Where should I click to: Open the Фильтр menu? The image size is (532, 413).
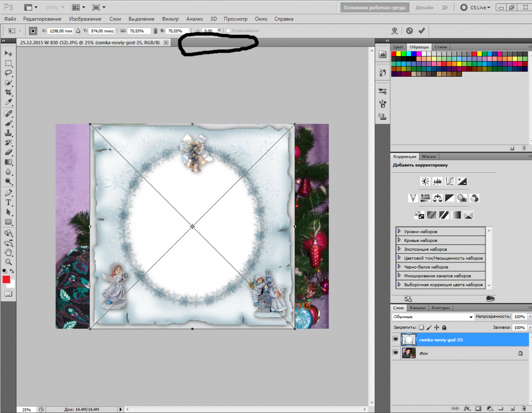[170, 19]
